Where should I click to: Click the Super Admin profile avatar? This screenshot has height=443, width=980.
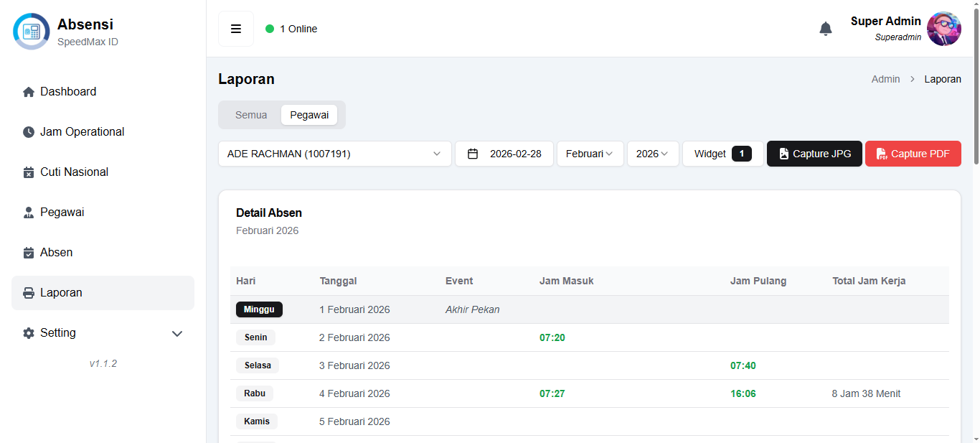coord(943,29)
